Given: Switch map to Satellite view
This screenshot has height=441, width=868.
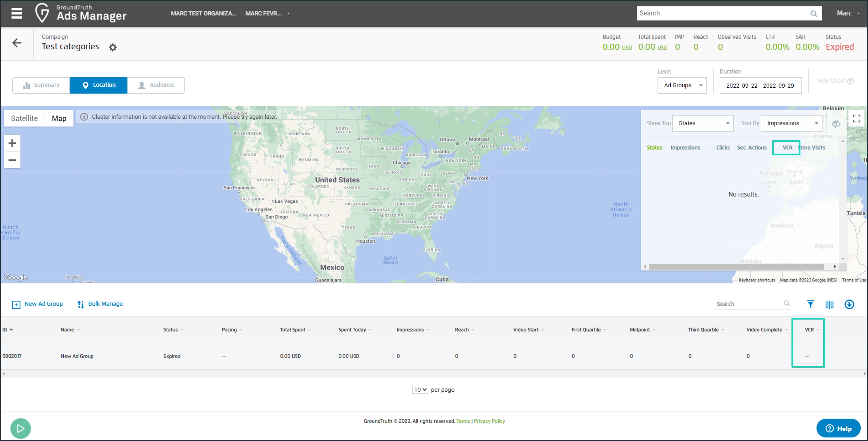Looking at the screenshot, I should pos(24,118).
